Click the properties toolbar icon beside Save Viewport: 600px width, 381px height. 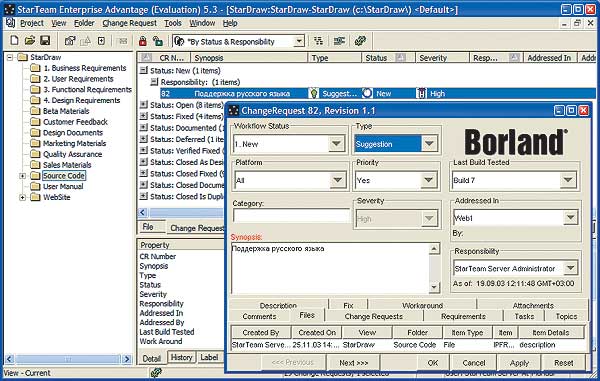point(70,41)
